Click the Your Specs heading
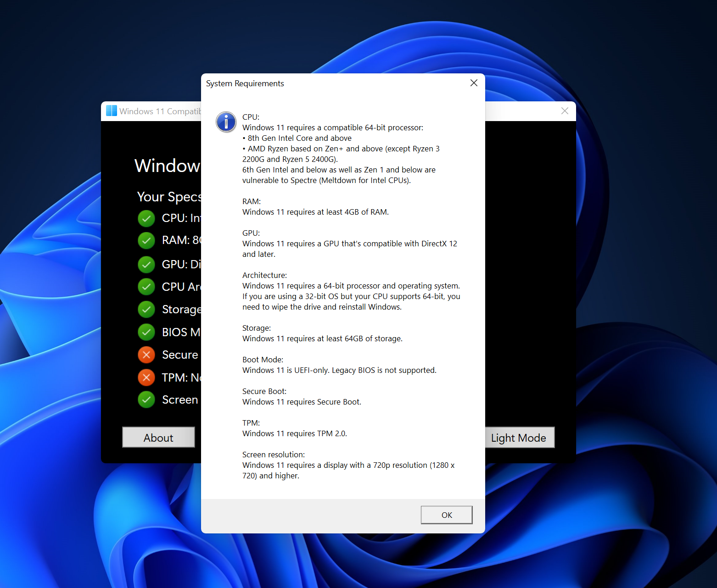This screenshot has width=717, height=588. pyautogui.click(x=169, y=196)
